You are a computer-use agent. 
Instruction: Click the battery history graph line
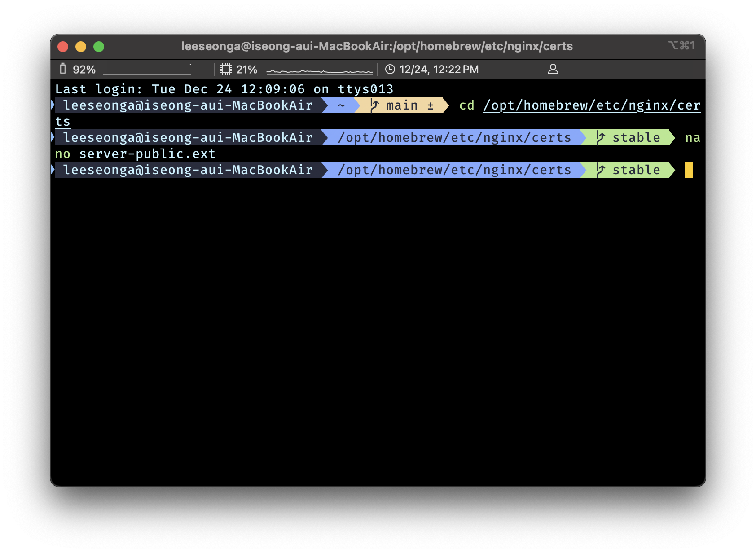click(147, 70)
